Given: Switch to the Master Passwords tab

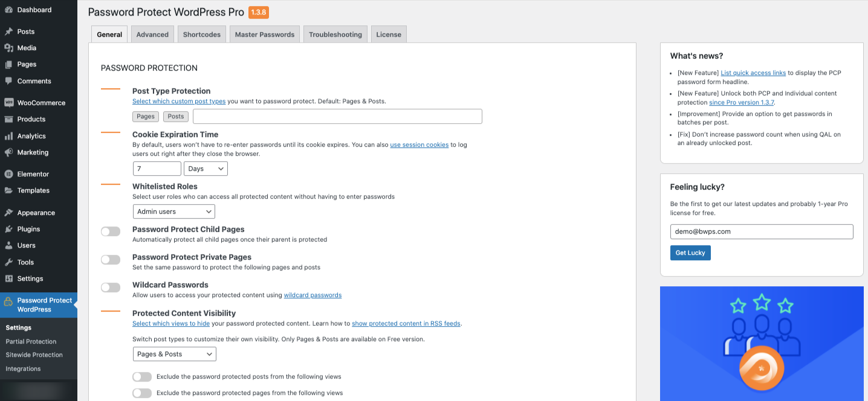Looking at the screenshot, I should tap(265, 34).
